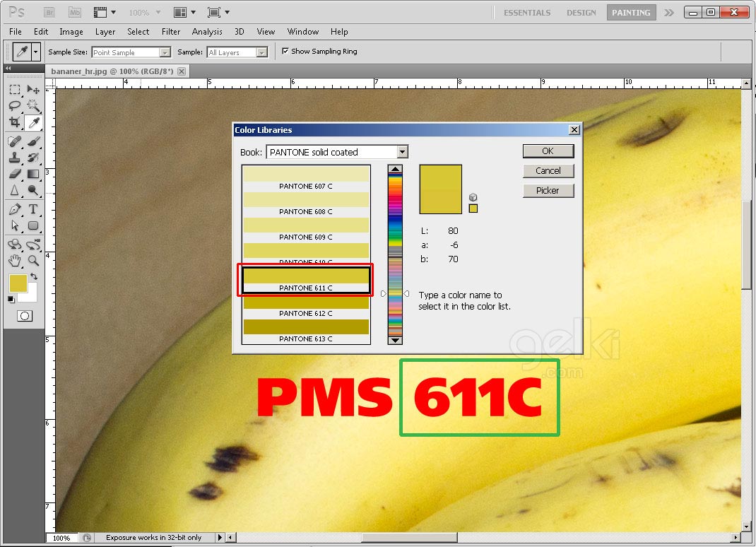
Task: Select the Quick Selection tool
Action: pos(33,105)
